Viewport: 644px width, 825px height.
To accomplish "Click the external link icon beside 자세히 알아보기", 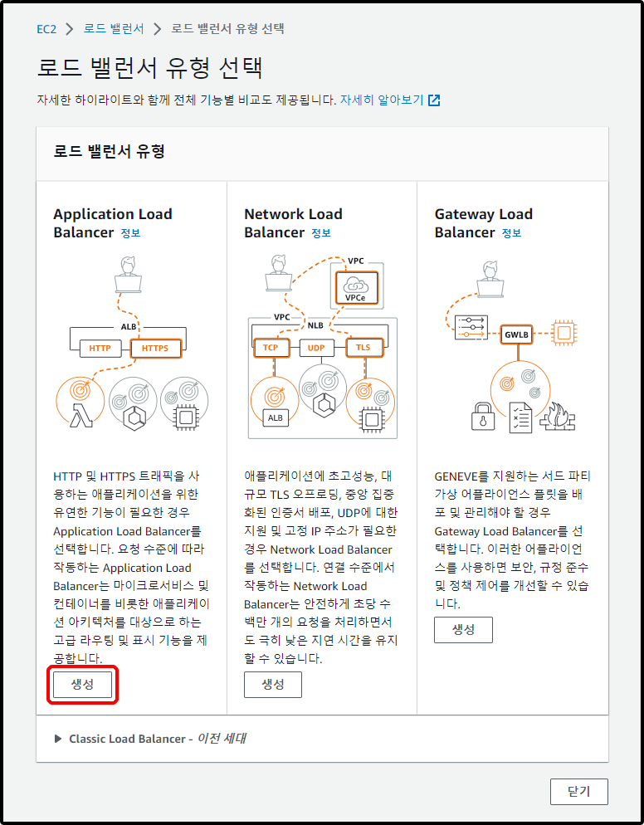I will [x=434, y=100].
